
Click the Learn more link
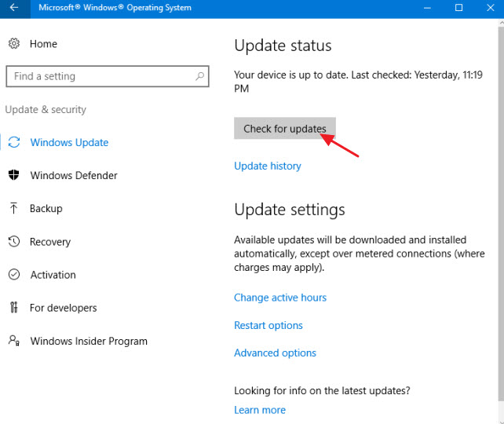260,410
